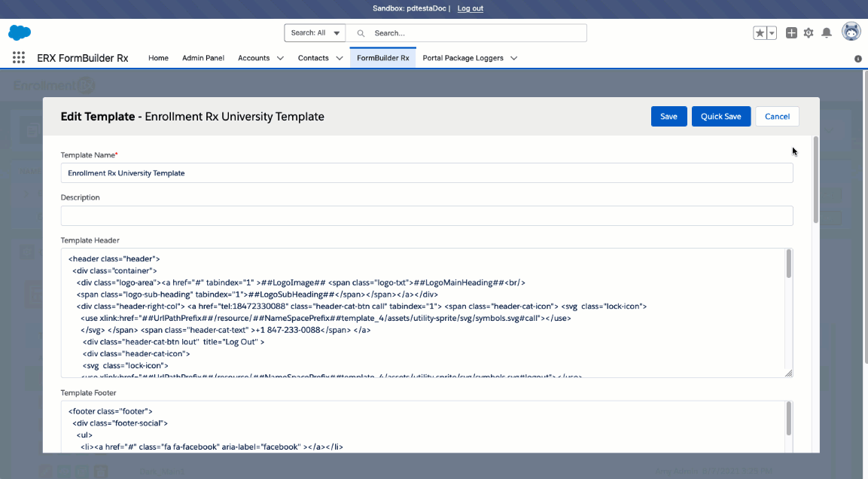Expand the Accounts tab chevron menu
This screenshot has height=479, width=868.
coord(280,58)
